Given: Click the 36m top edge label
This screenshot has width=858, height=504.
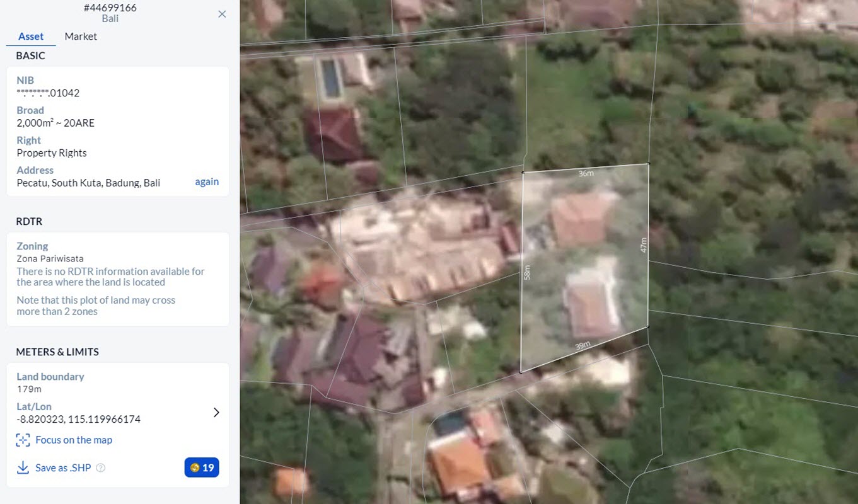Looking at the screenshot, I should pos(586,173).
